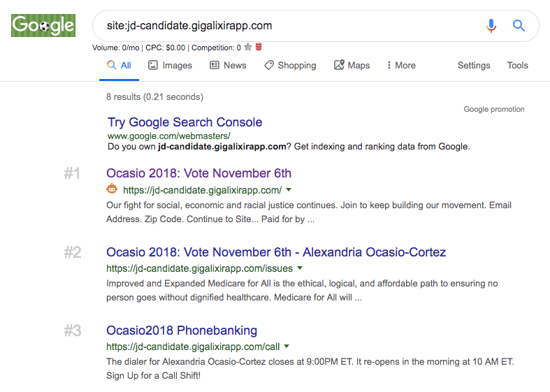Open the Ocasio2018 Phonebanking result

(x=182, y=331)
